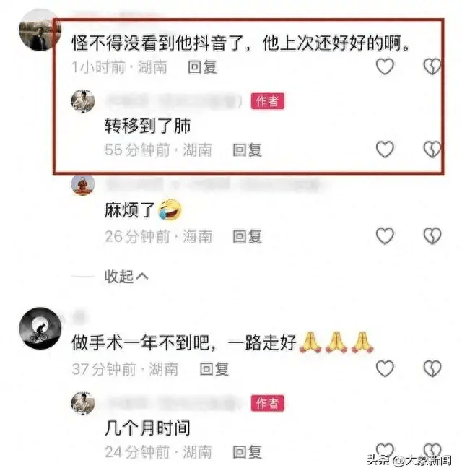462x476 pixels.
Task: Like the author reply "几个月时间"
Action: point(385,451)
